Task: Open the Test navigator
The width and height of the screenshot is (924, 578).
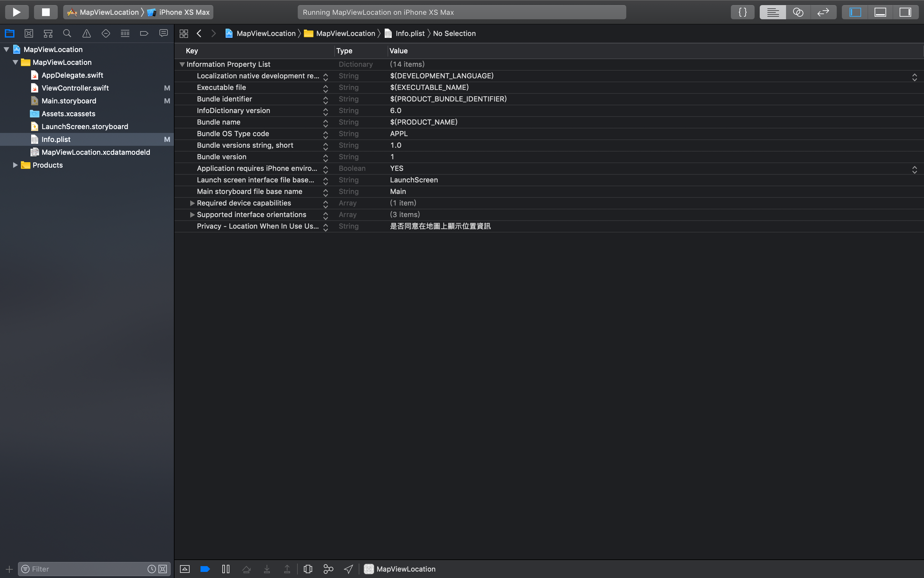Action: [106, 33]
